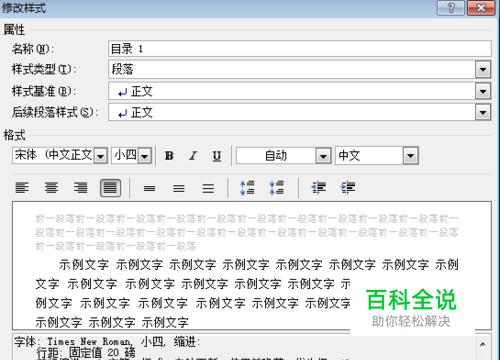500x360 pixels.
Task: Toggle Italic formatting button
Action: tap(193, 156)
